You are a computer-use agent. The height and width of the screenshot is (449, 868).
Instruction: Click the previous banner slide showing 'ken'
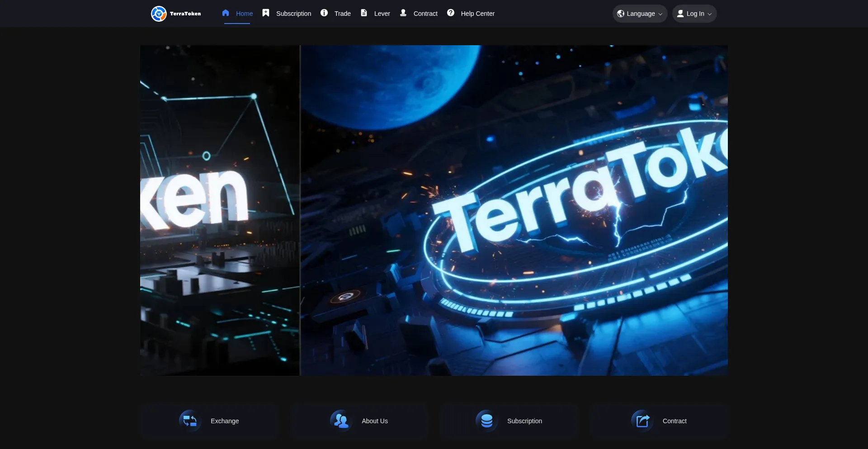[x=220, y=210]
